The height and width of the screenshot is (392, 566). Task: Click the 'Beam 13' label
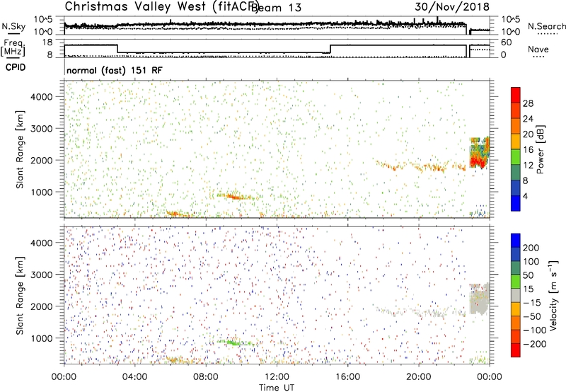click(277, 8)
